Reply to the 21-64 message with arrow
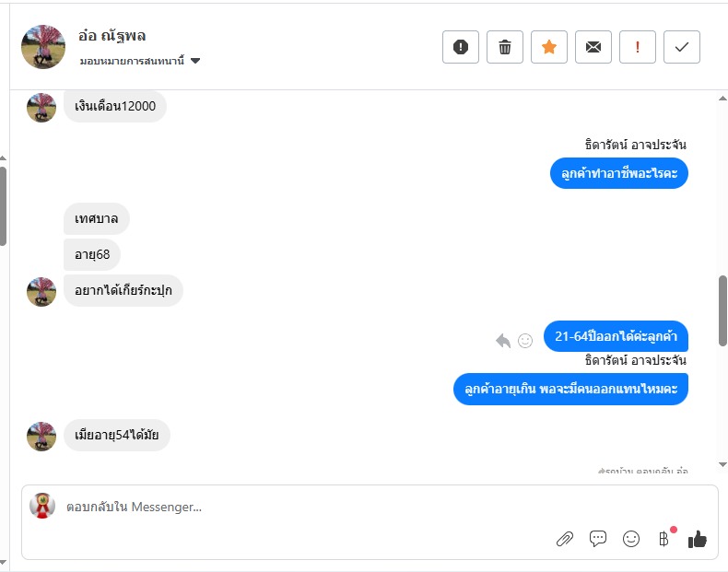Image resolution: width=728 pixels, height=572 pixels. 503,341
